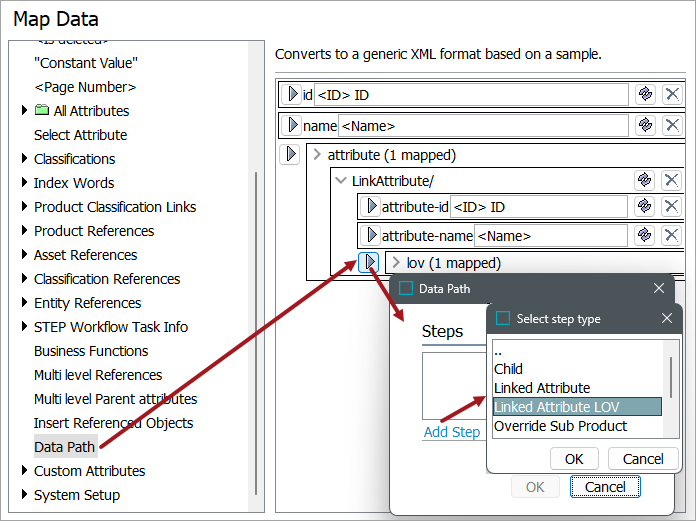
Task: Close the Data Path dialog
Action: point(659,288)
